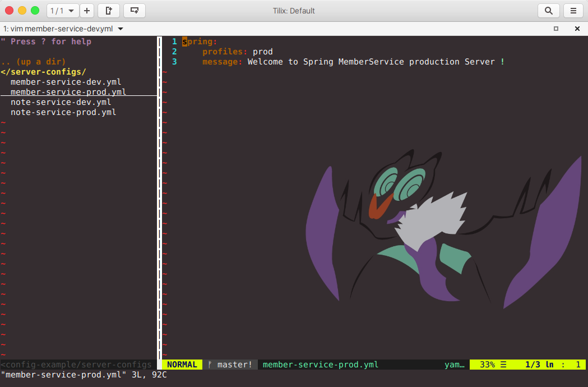Click the yellow minimize window button
Viewport: 588px width, 387px height.
click(22, 11)
